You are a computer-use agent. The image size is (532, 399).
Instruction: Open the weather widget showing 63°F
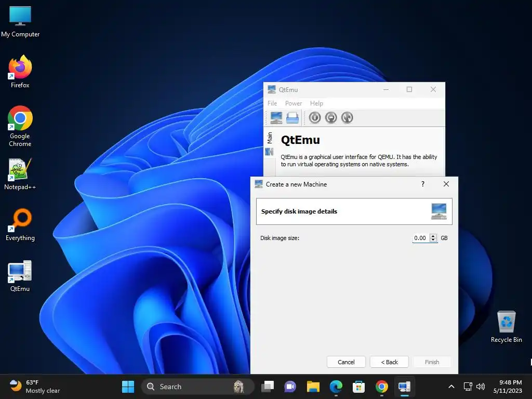[35, 387]
